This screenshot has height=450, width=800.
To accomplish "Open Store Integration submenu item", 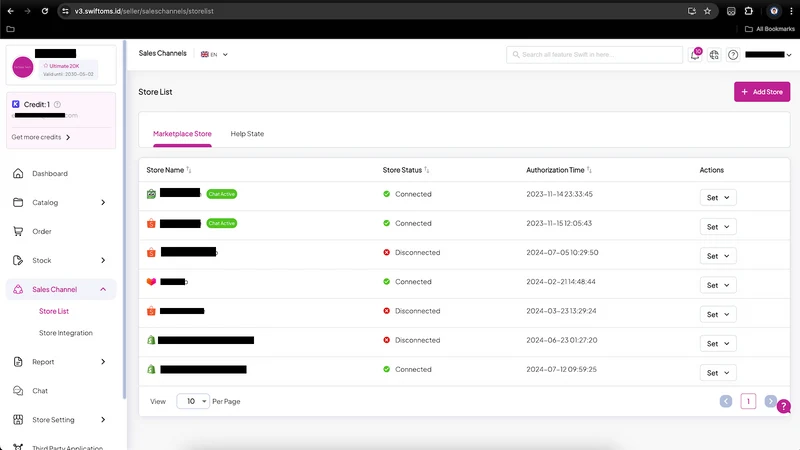I will click(66, 333).
